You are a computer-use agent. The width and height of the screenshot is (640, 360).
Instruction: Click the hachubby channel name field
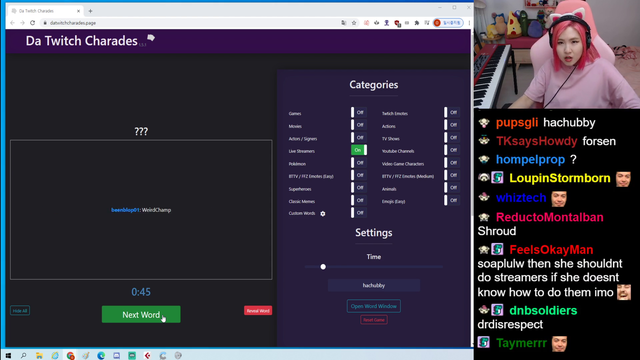coord(373,285)
